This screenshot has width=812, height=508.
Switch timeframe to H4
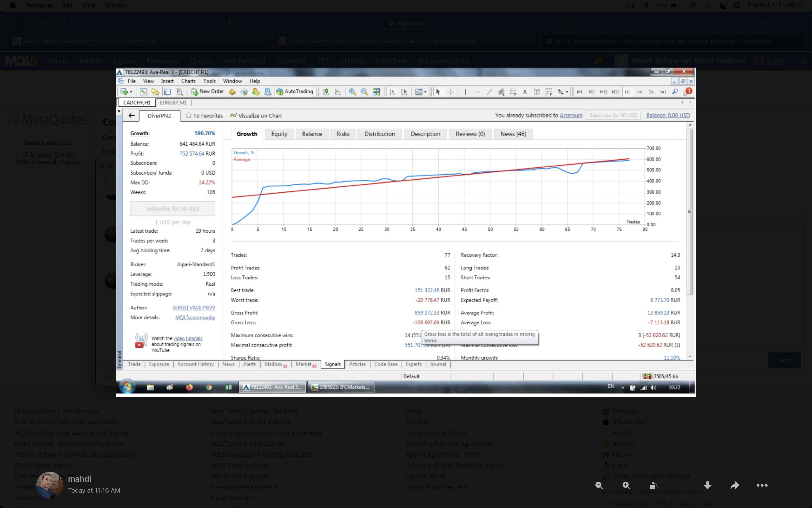(x=639, y=92)
